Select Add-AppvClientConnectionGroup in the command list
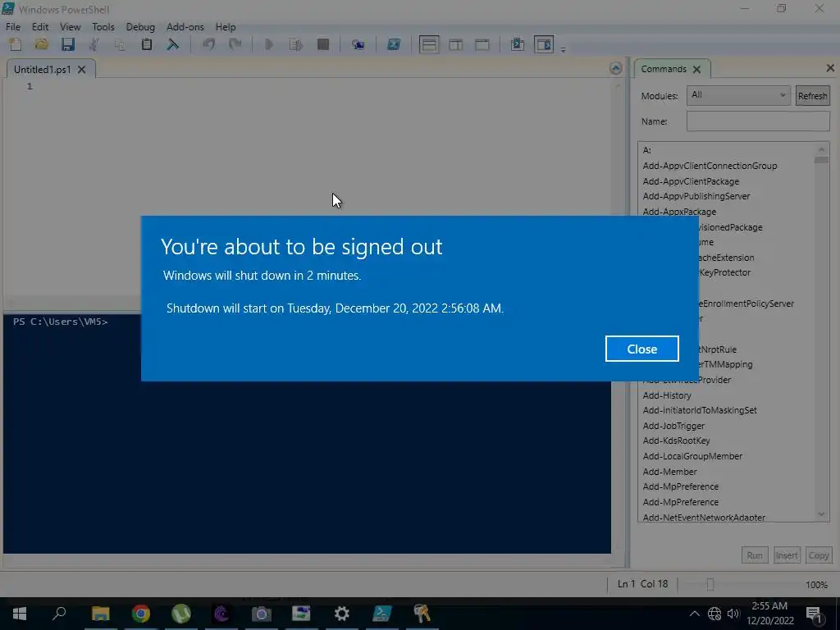The image size is (840, 630). point(710,166)
